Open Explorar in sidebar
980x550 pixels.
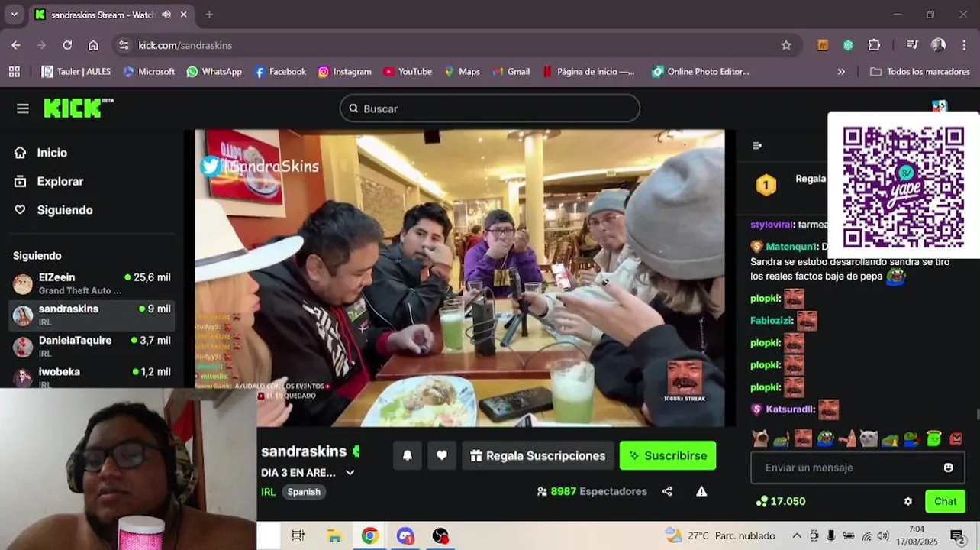[x=49, y=182]
